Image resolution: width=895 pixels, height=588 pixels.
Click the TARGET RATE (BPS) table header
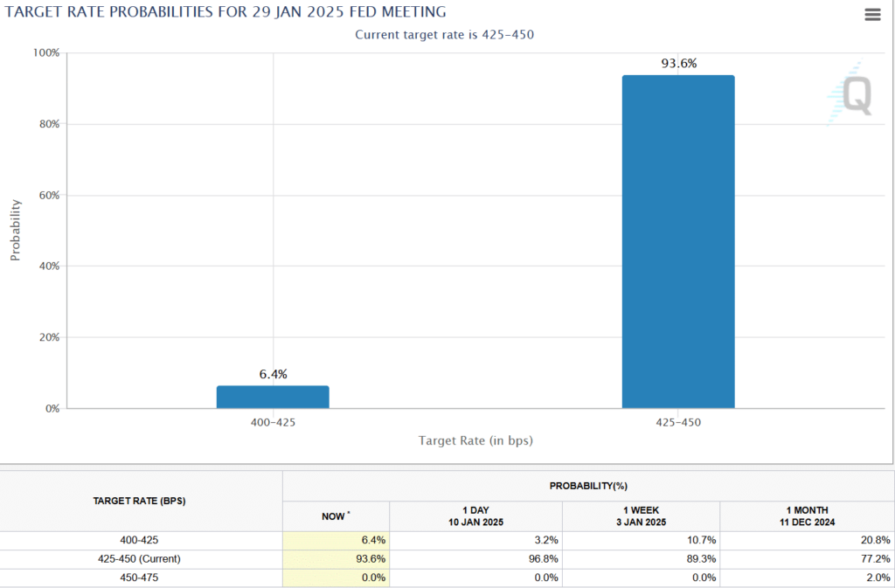click(140, 501)
